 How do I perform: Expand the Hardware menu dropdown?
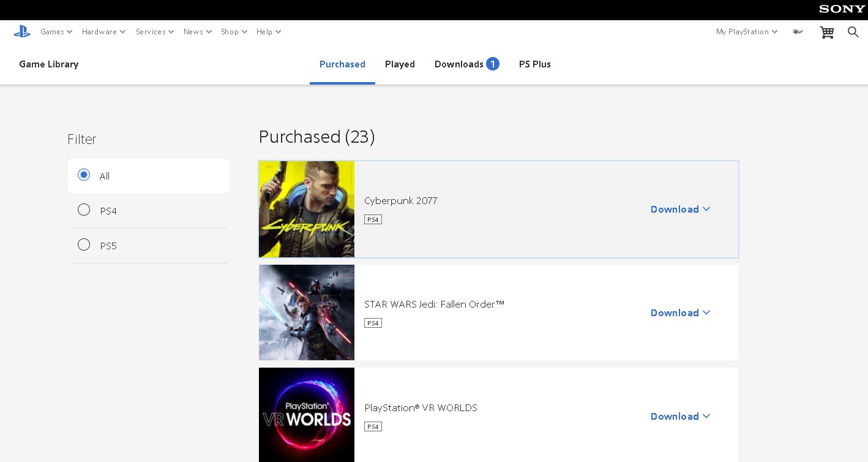(104, 32)
